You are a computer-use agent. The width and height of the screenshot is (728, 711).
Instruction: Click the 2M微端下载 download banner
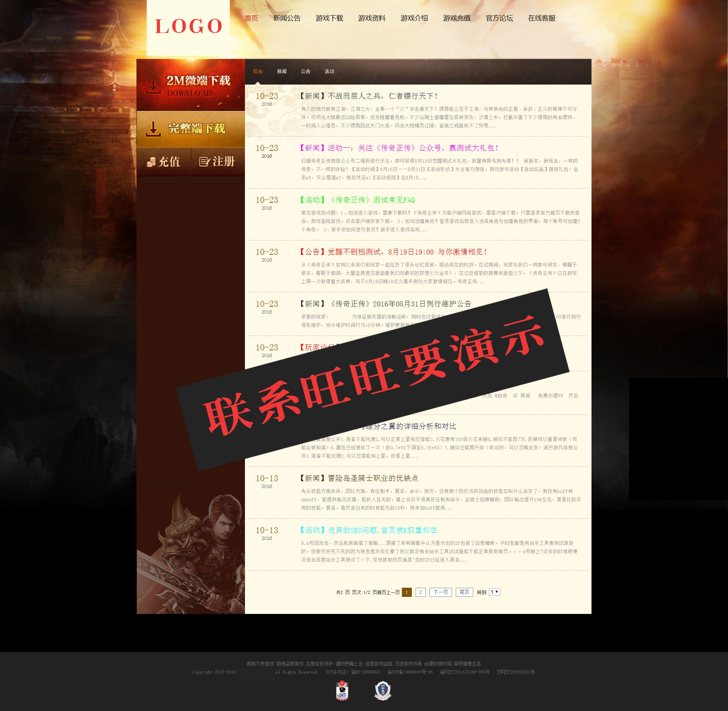click(x=191, y=85)
